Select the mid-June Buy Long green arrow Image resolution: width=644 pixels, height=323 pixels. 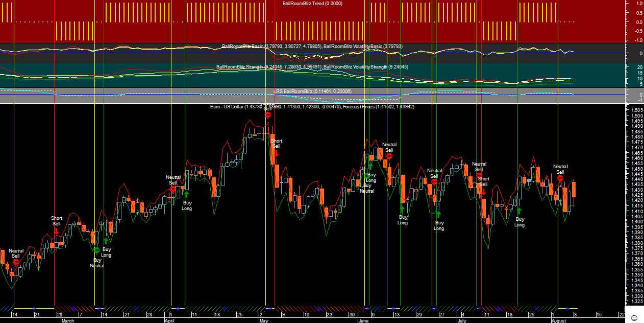tap(402, 209)
